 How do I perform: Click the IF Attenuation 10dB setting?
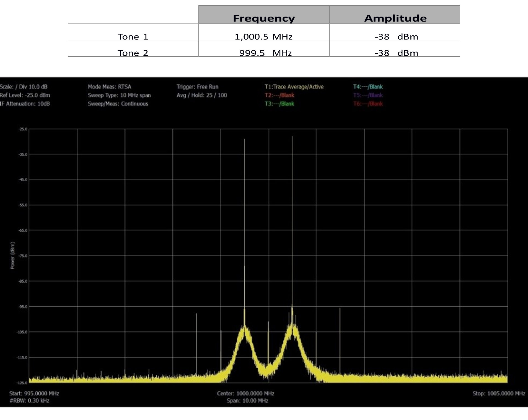pos(25,104)
